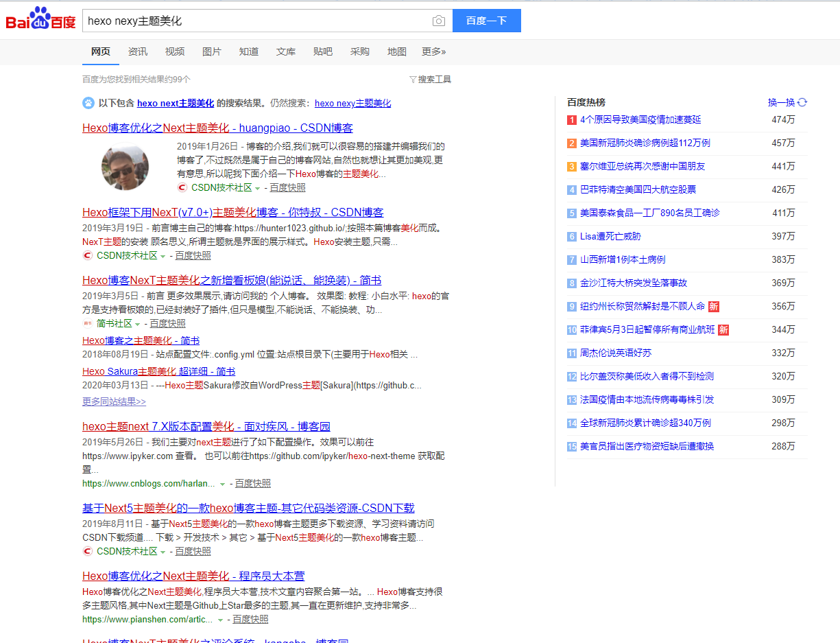
Task: Click rank 1 badge in hot list
Action: [572, 120]
